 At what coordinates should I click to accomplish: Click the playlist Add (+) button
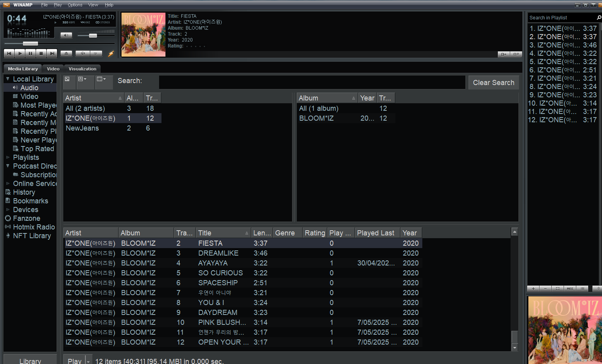[533, 288]
